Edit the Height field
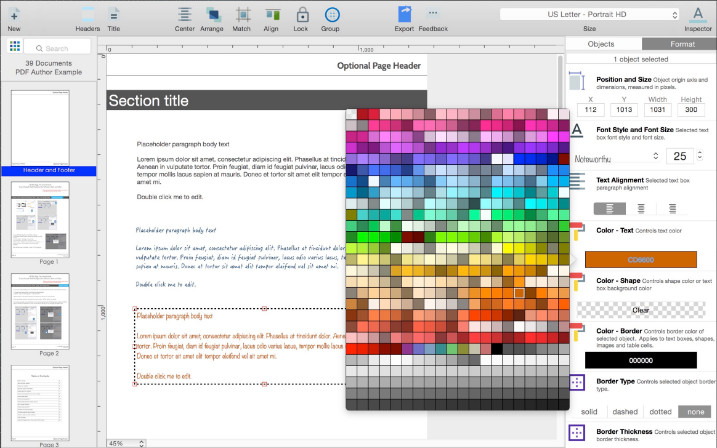This screenshot has width=717, height=448. tap(691, 110)
